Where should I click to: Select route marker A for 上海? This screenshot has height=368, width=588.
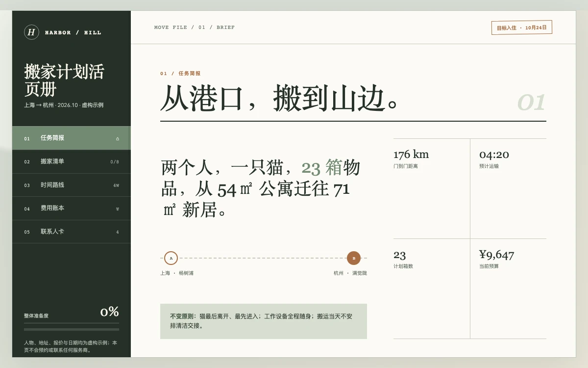tap(171, 258)
